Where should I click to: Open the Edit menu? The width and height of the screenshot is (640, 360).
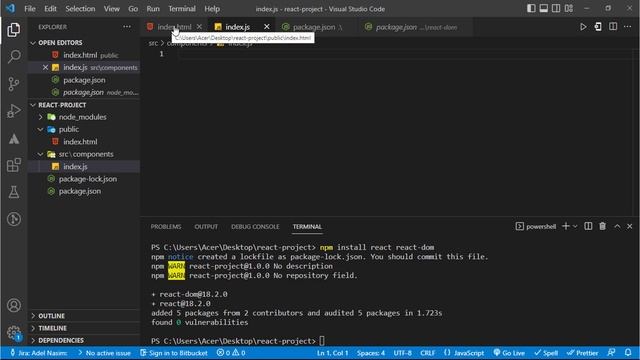point(50,9)
